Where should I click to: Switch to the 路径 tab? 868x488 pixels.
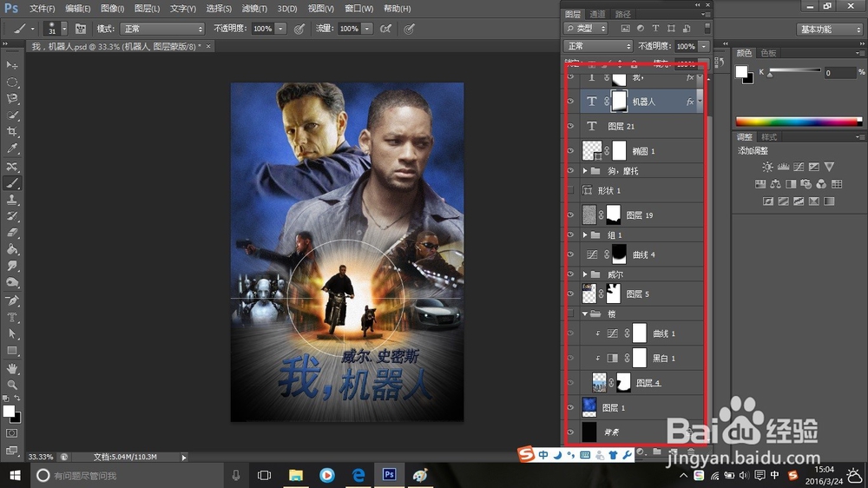click(x=622, y=14)
